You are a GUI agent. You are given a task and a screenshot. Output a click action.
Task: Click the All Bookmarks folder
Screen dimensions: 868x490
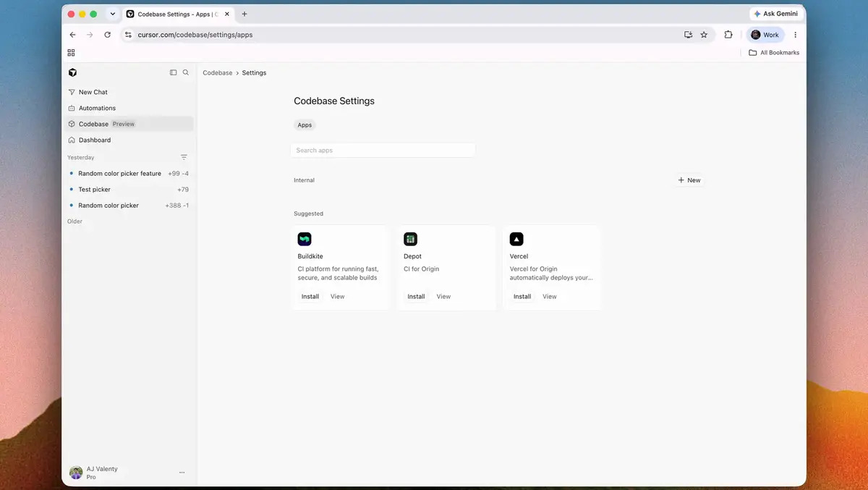pos(774,53)
